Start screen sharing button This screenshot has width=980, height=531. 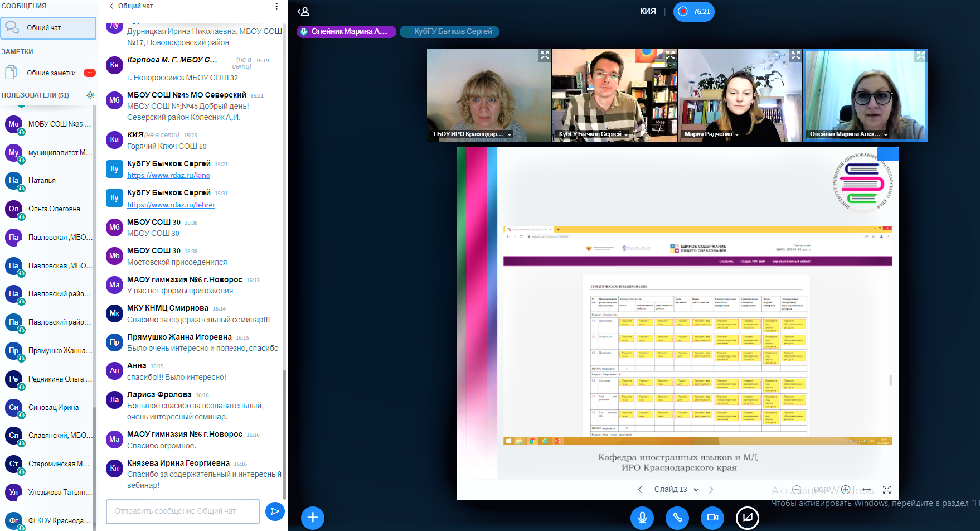pyautogui.click(x=748, y=518)
